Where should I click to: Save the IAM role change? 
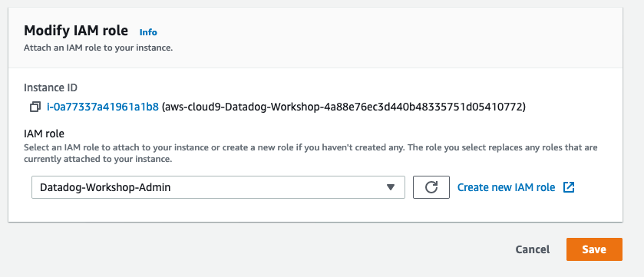tap(594, 249)
